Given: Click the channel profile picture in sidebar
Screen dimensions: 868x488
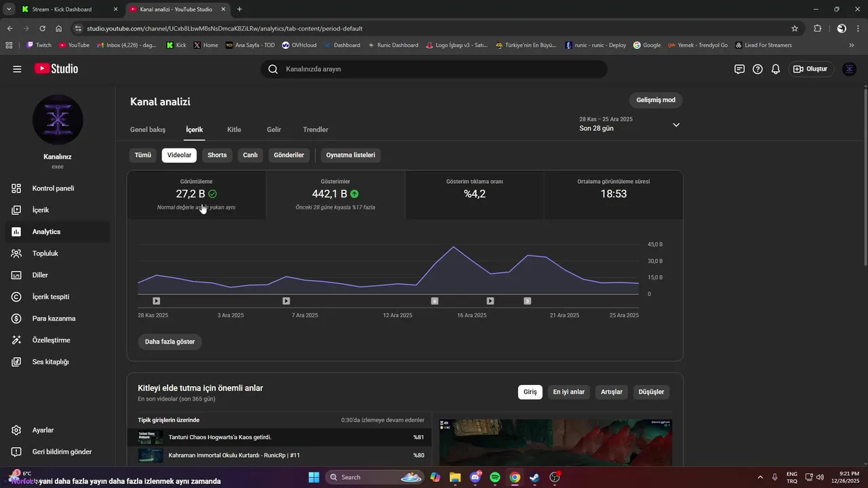Looking at the screenshot, I should [58, 120].
